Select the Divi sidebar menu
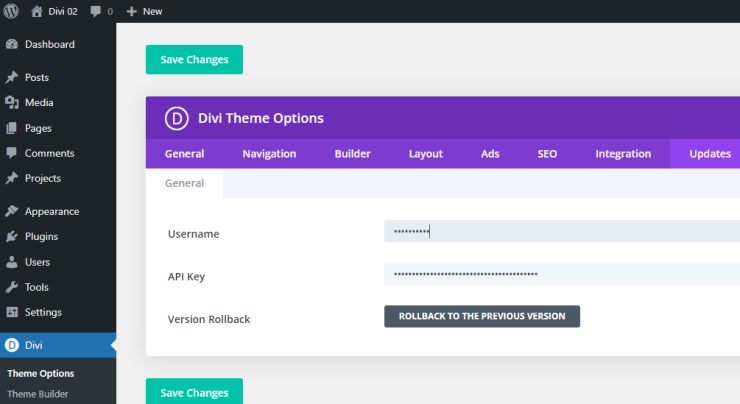This screenshot has height=404, width=740. [x=58, y=345]
